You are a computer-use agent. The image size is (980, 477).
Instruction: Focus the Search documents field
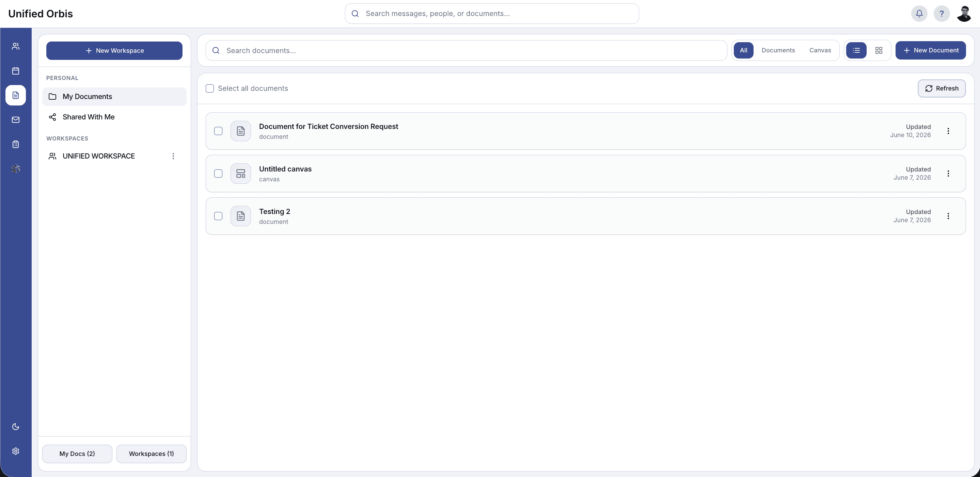click(x=466, y=51)
